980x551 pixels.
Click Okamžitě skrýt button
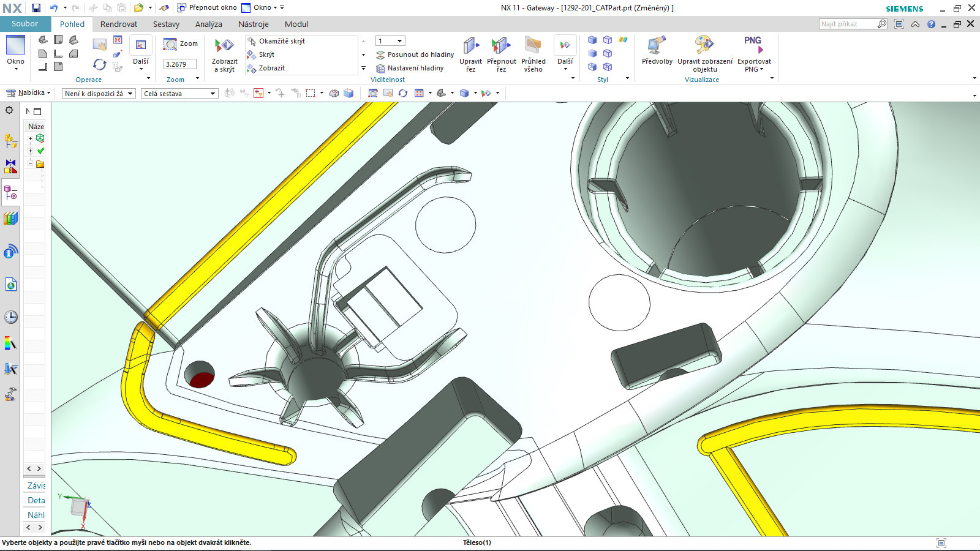point(276,41)
